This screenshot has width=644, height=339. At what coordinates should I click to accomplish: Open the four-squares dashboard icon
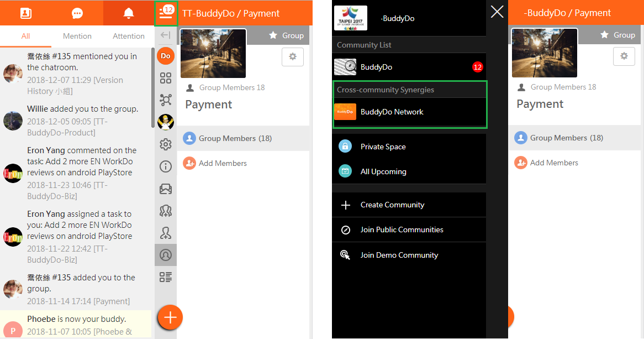[x=166, y=78]
